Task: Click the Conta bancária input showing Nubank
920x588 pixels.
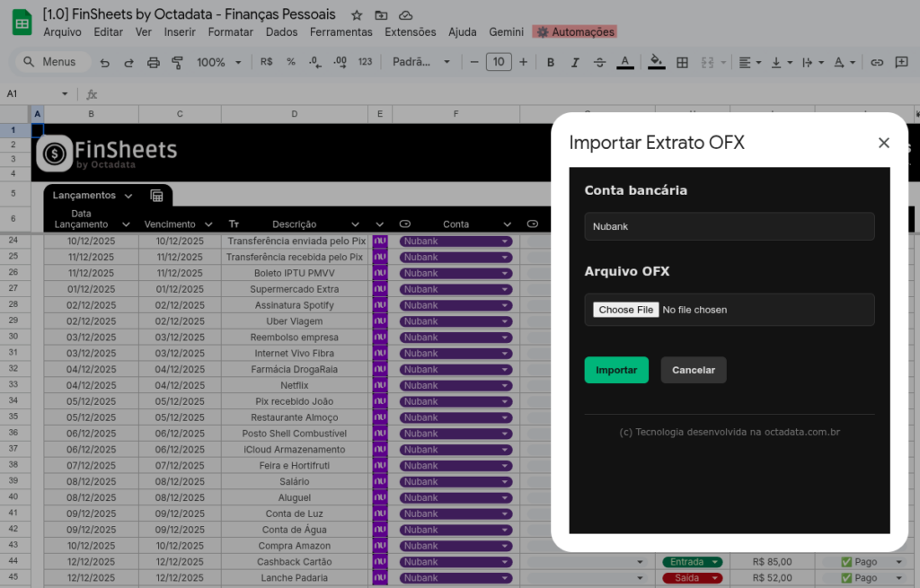Action: (729, 225)
